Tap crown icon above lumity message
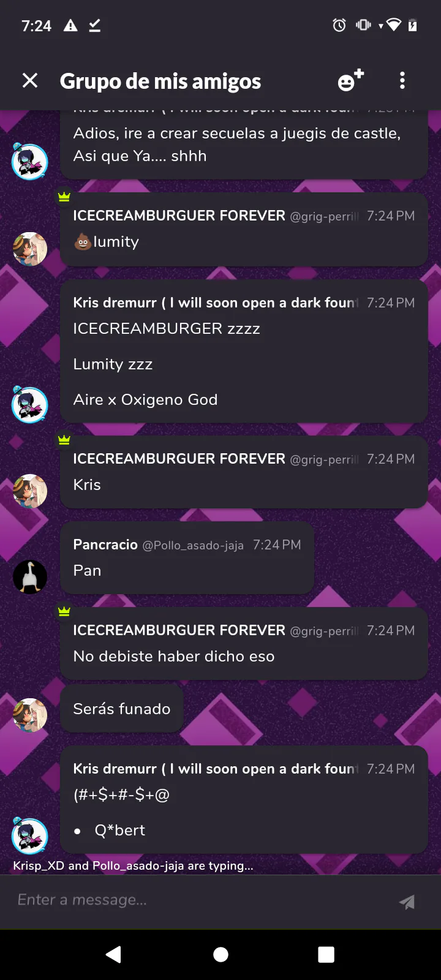Screen dimensions: 441x980 [64, 197]
